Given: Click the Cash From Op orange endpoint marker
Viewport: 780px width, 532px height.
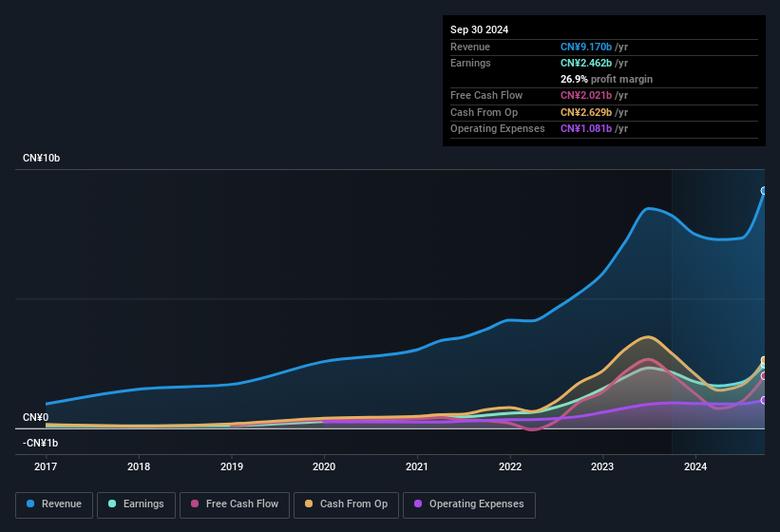Looking at the screenshot, I should pos(764,360).
